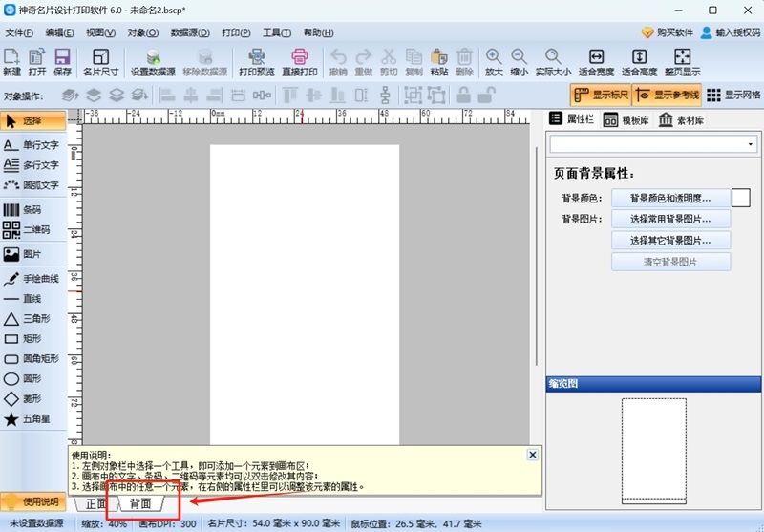Click the white background color swatch

coord(741,199)
